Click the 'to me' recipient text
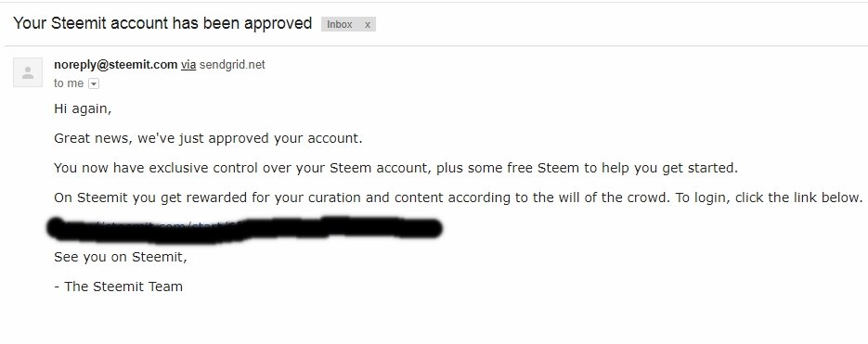 click(x=69, y=83)
